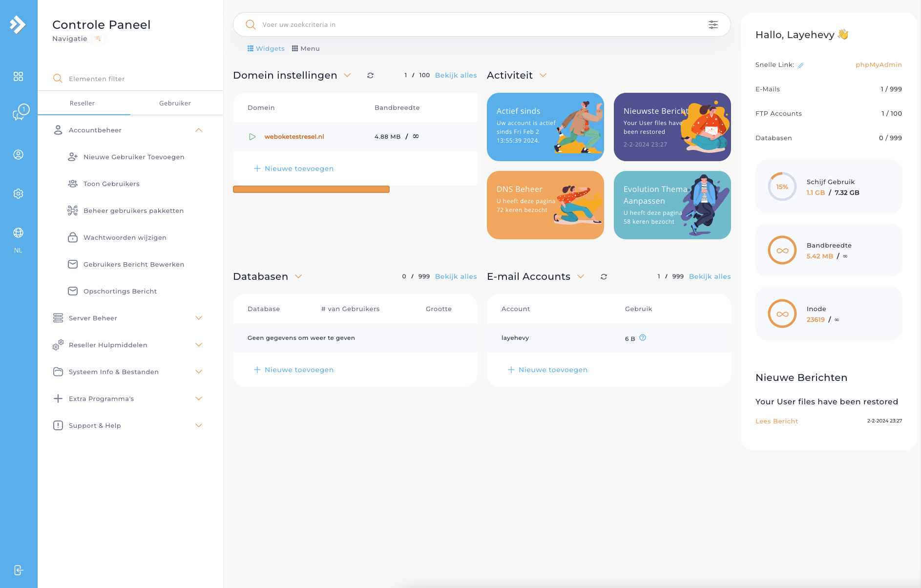921x588 pixels.
Task: Open search filters via the sliders icon
Action: coord(713,24)
